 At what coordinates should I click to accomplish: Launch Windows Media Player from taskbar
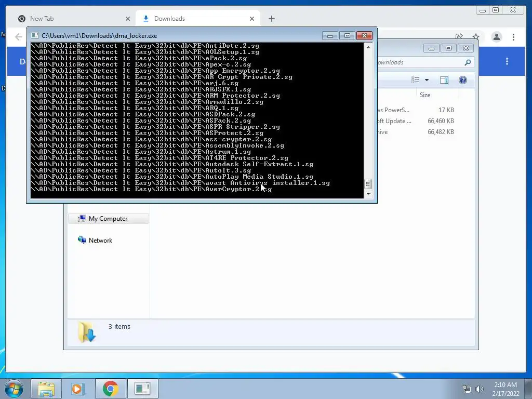pos(78,389)
